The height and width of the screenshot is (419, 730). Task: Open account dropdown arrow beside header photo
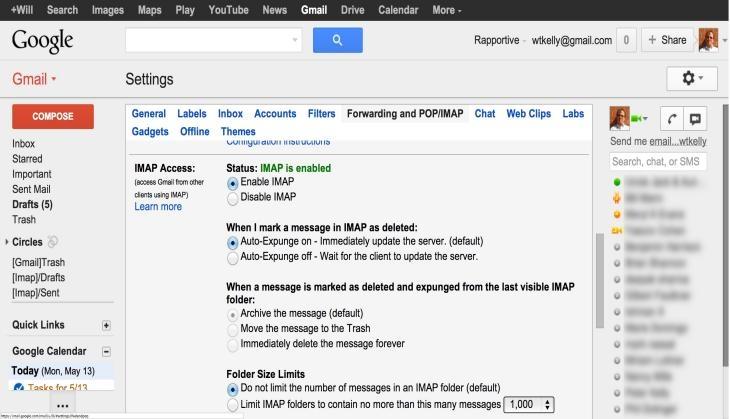pos(724,41)
